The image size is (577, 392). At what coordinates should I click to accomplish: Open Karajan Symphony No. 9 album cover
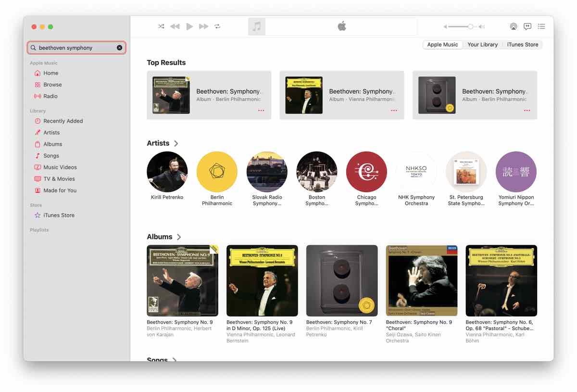(x=183, y=280)
